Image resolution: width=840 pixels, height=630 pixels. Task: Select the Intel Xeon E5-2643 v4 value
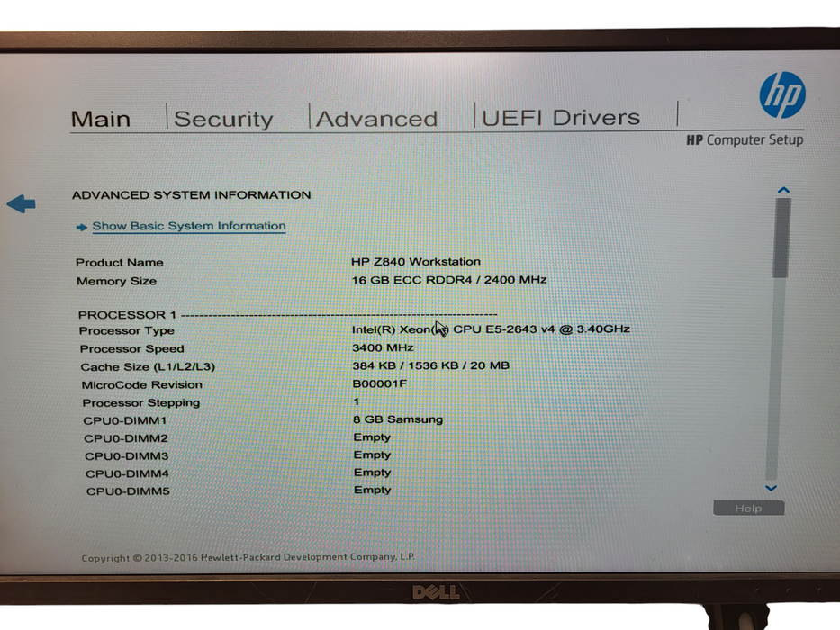[491, 328]
